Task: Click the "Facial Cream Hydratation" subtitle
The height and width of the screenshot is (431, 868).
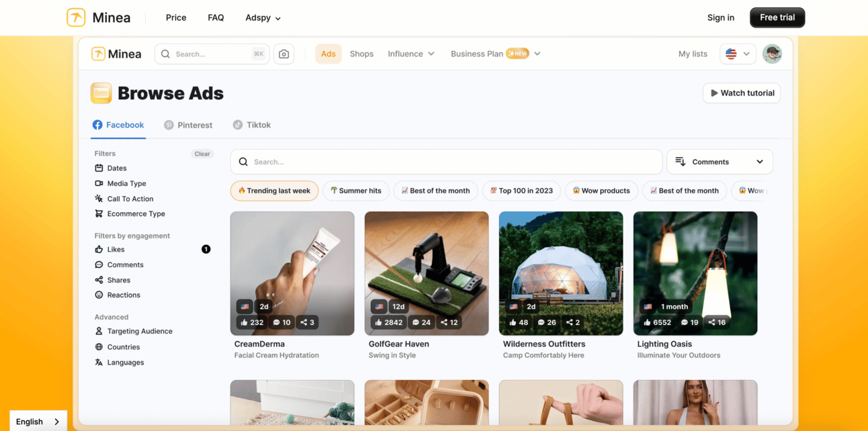Action: [x=277, y=356]
